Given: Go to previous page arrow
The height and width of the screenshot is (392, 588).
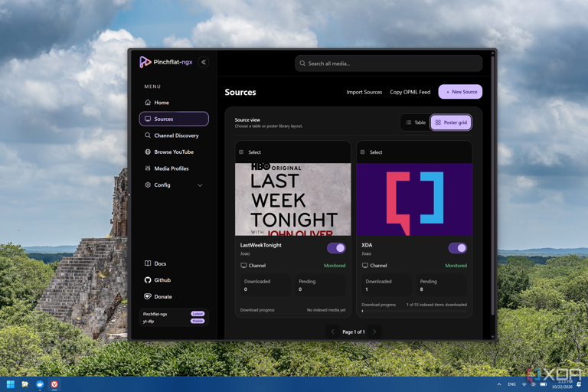Looking at the screenshot, I should 332,332.
